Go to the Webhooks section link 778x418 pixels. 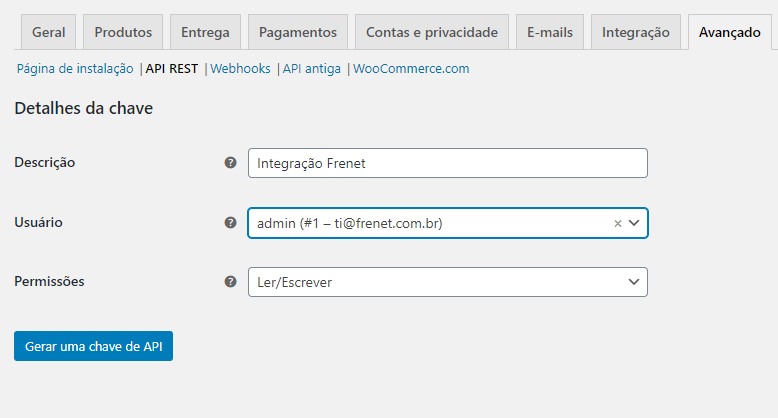click(240, 69)
